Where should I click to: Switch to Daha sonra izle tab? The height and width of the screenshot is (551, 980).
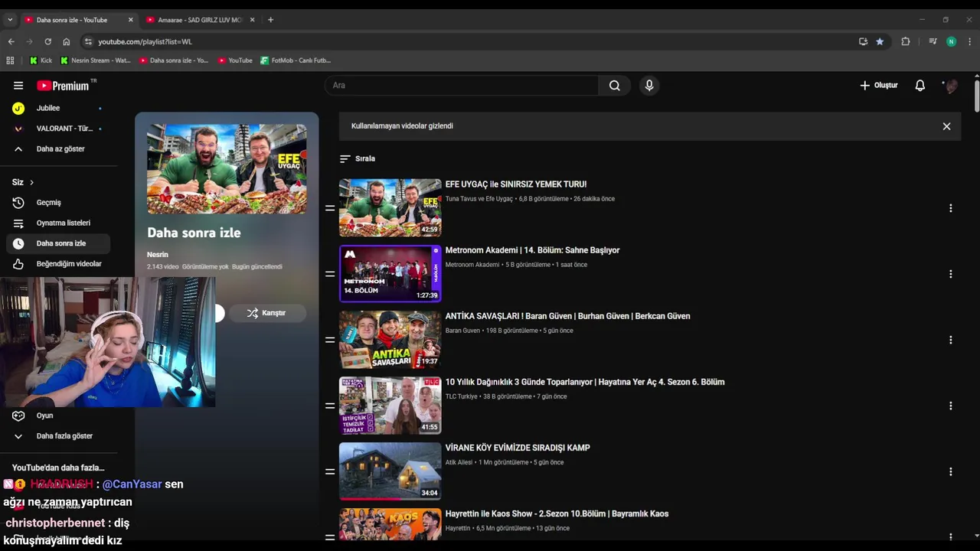(73, 20)
